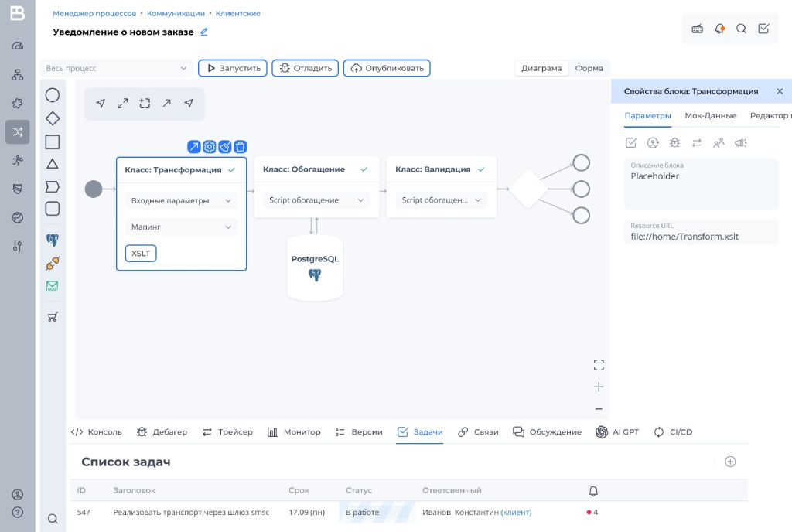Click the blue arrow open block action

pyautogui.click(x=194, y=147)
